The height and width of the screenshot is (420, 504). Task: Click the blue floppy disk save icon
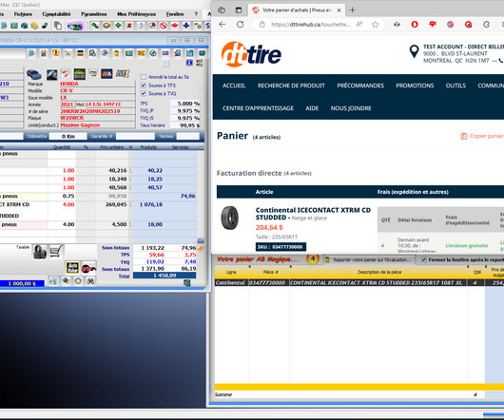pyautogui.click(x=189, y=53)
